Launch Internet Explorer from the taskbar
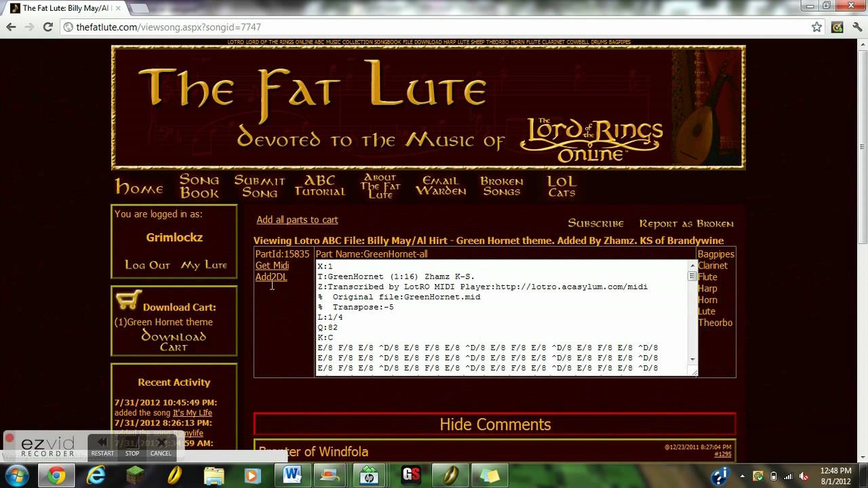This screenshot has height=488, width=868. [x=96, y=475]
